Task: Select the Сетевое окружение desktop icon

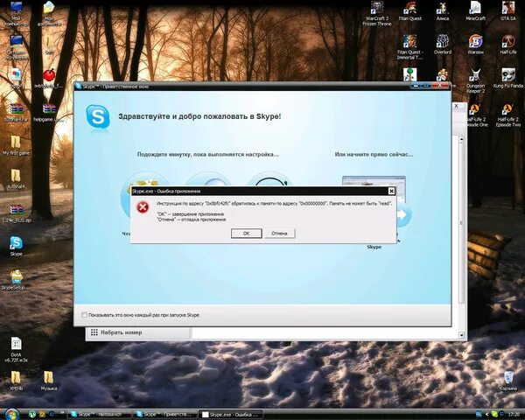Action: [x=16, y=47]
